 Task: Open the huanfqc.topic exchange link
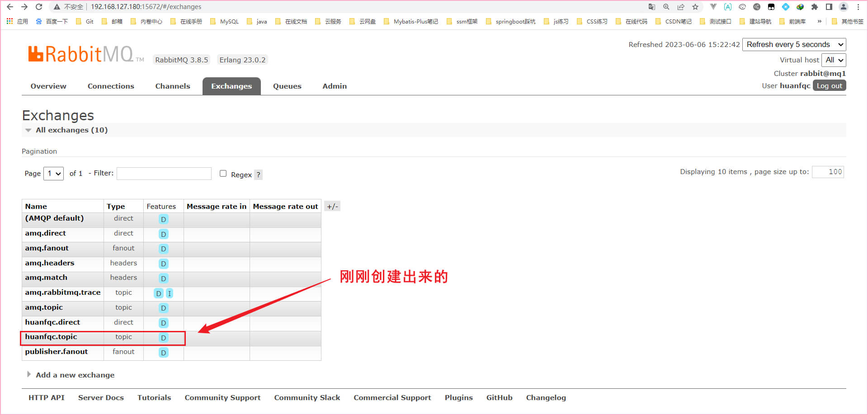[51, 337]
